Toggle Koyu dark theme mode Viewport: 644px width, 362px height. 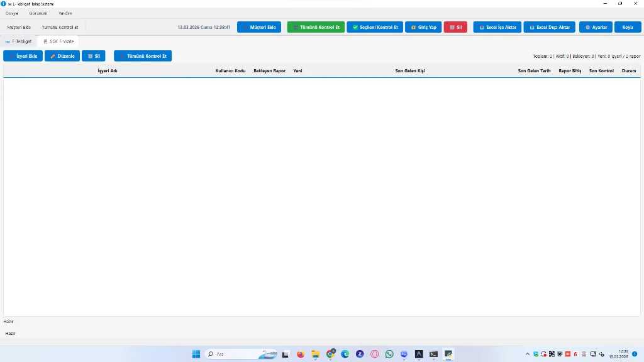[x=628, y=28]
